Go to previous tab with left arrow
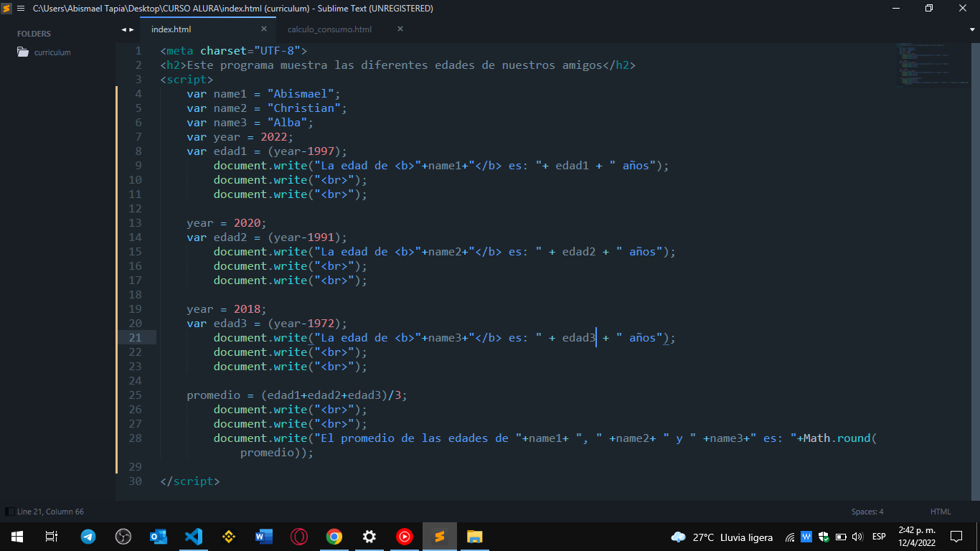 click(x=123, y=29)
